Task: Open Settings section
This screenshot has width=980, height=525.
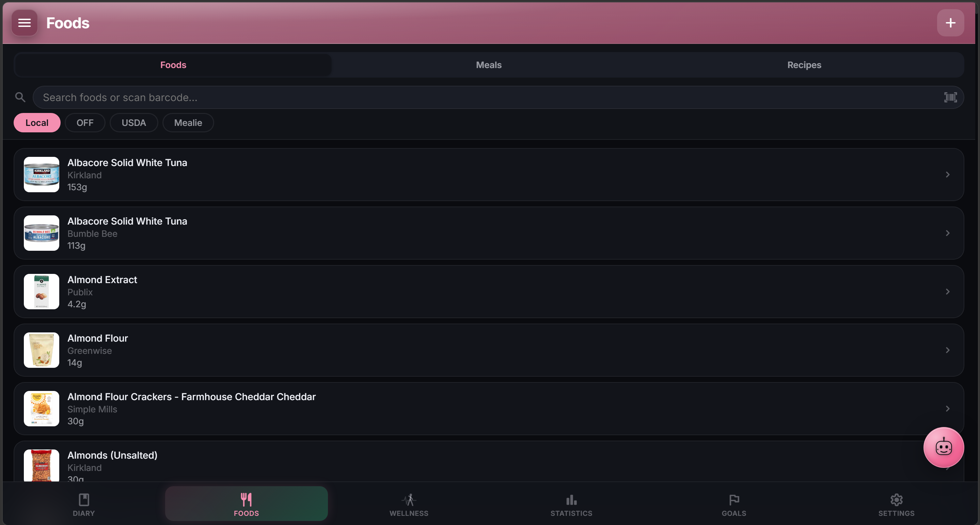Action: [896, 504]
